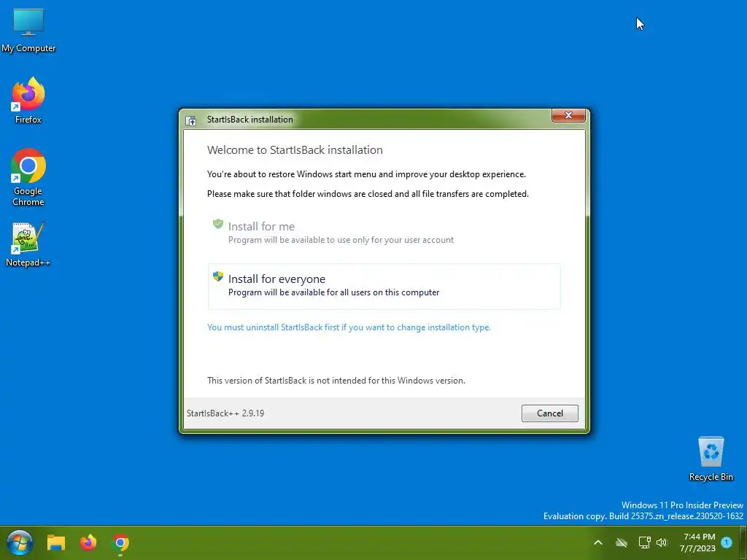Click the 'You're about to restore Windows start menu' line
Image resolution: width=747 pixels, height=560 pixels.
point(366,174)
